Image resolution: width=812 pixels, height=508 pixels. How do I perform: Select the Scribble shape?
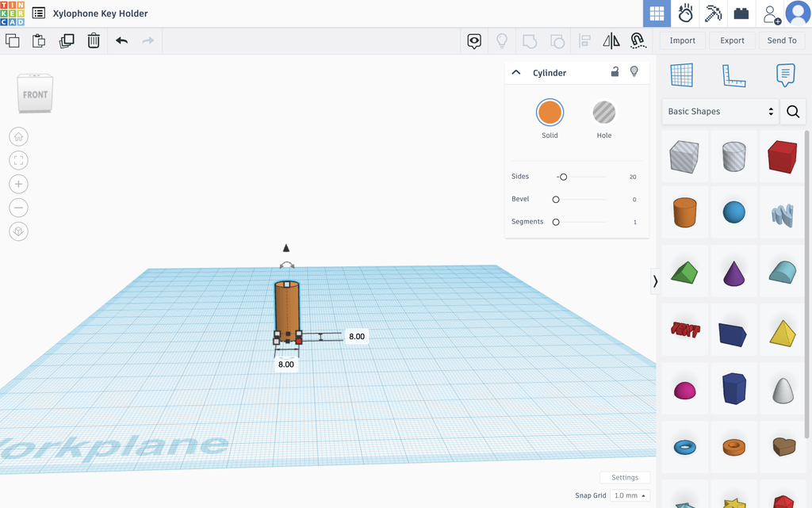point(783,215)
